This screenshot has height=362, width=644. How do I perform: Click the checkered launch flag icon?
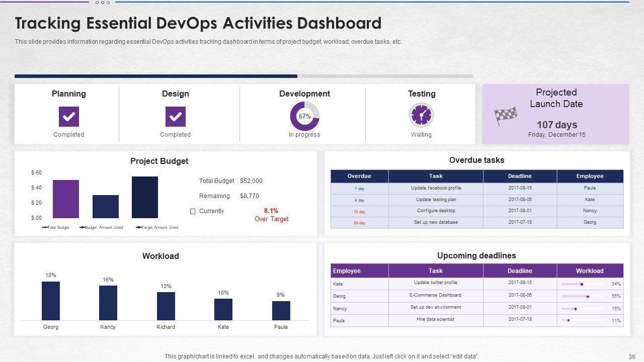tap(506, 116)
